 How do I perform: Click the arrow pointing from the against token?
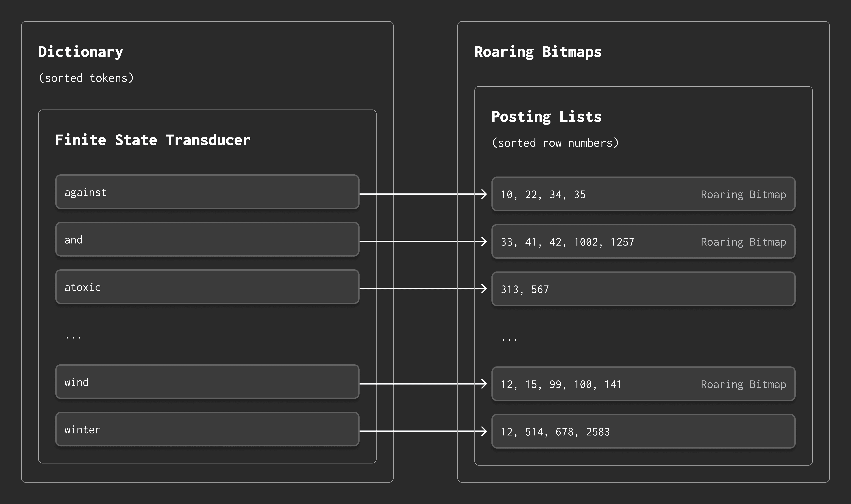click(x=423, y=194)
